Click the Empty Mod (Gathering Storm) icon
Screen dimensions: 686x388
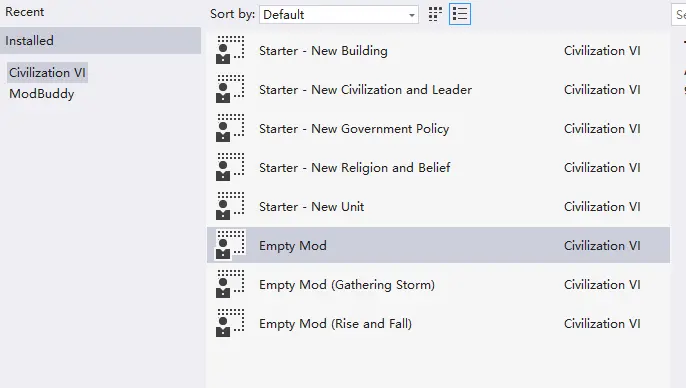230,284
